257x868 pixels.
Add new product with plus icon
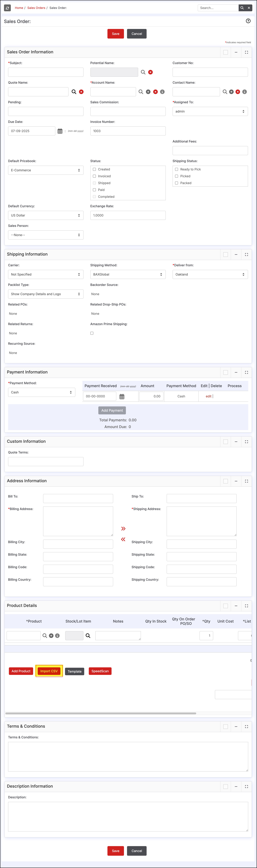pyautogui.click(x=51, y=636)
